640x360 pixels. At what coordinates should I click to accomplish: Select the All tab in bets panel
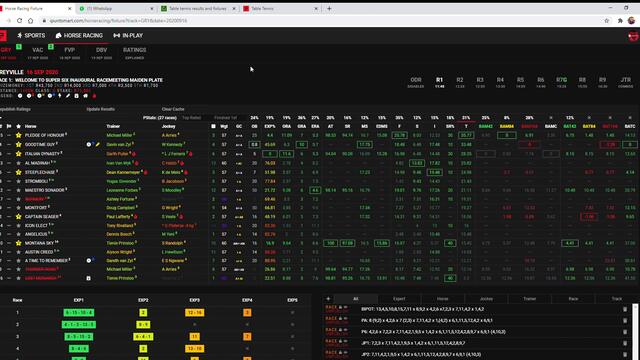click(x=356, y=299)
